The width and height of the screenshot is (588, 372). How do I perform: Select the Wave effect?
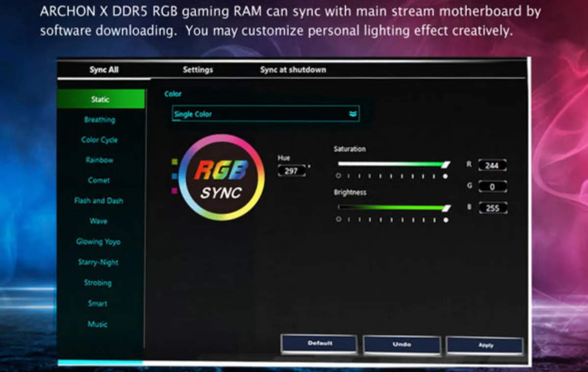pos(98,221)
